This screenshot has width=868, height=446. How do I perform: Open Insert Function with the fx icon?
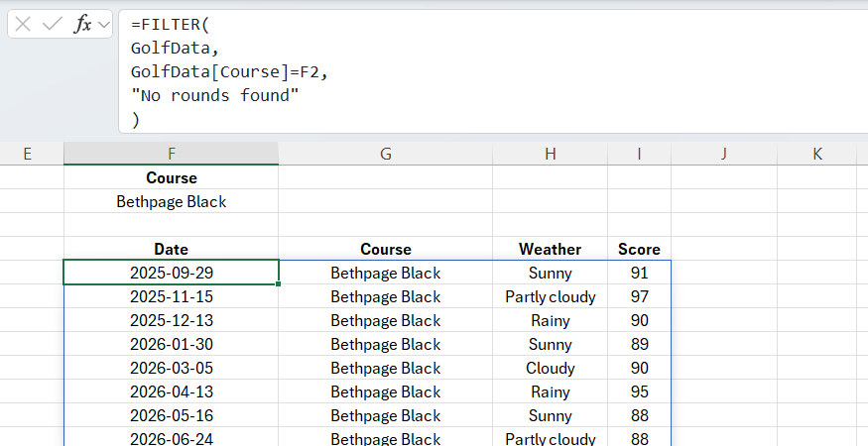point(82,25)
